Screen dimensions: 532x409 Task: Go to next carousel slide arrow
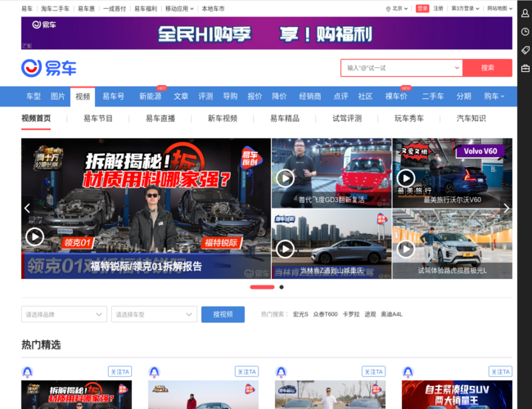[x=506, y=208]
